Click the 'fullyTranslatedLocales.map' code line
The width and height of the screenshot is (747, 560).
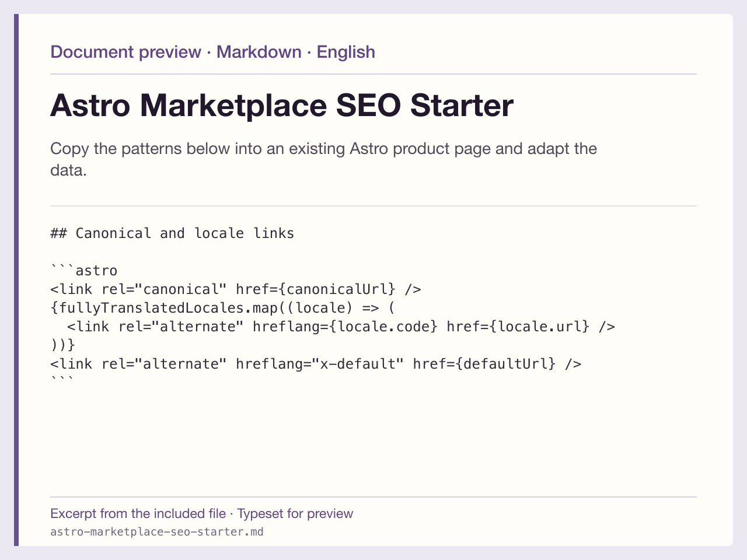click(223, 308)
